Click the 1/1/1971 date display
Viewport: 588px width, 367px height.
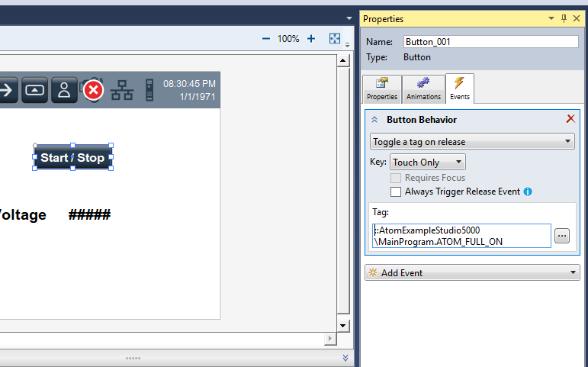(x=198, y=97)
